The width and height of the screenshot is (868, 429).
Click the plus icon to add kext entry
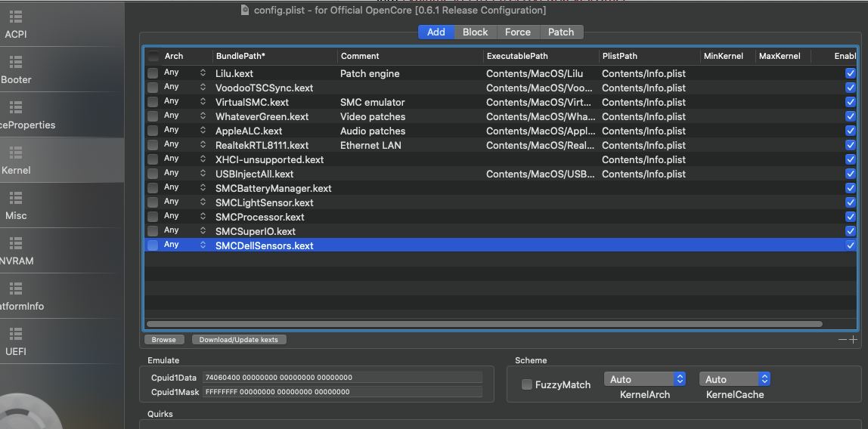[853, 339]
